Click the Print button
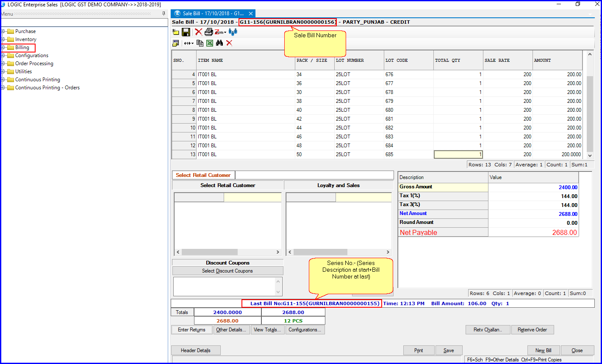The image size is (602, 364). point(419,350)
